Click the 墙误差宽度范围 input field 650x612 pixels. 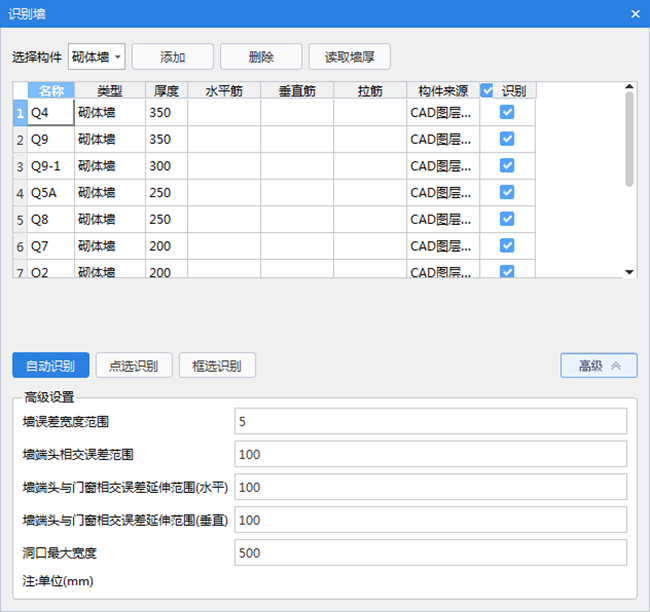430,422
